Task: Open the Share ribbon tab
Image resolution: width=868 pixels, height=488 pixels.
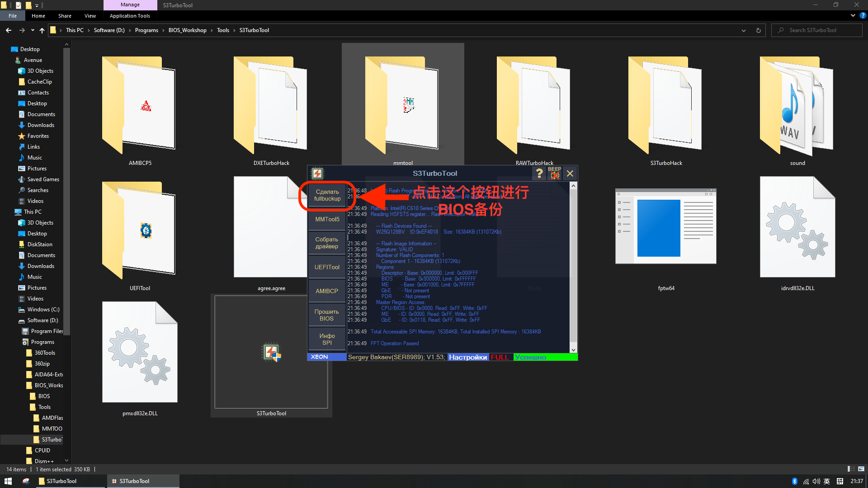Action: (65, 16)
